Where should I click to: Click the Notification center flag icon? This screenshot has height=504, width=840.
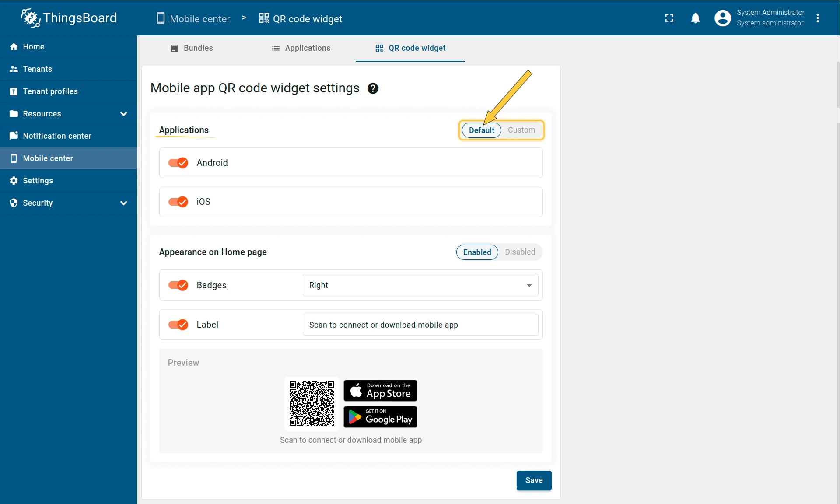tap(14, 136)
